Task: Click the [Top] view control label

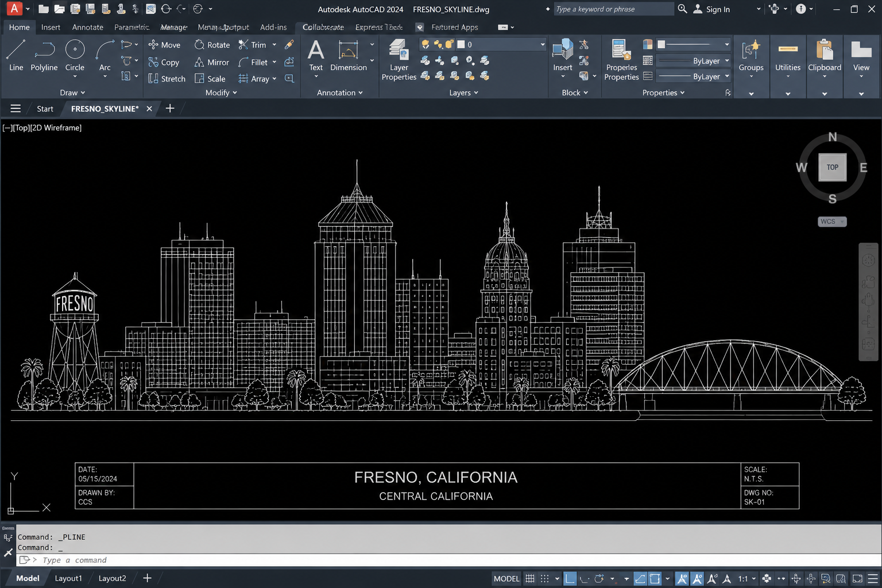Action: point(21,127)
